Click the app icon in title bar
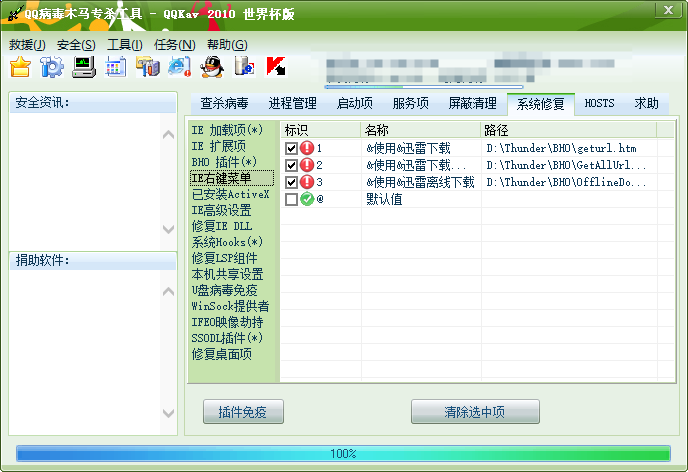 [14, 13]
